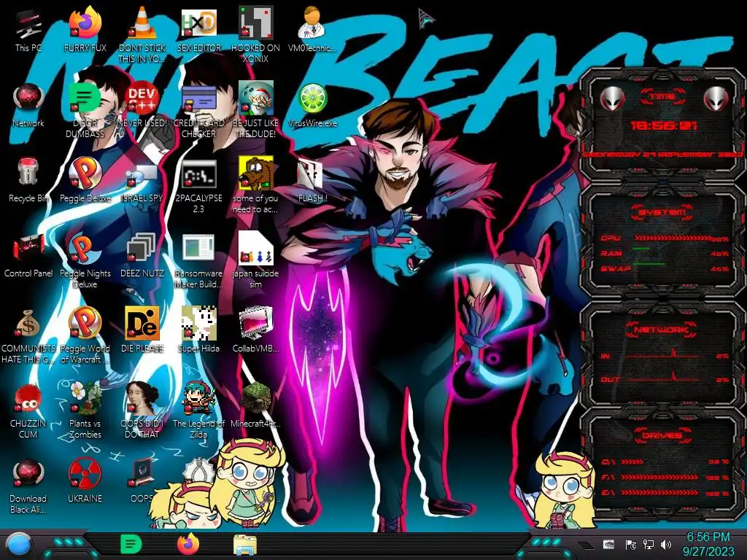Screen dimensions: 747x560
Task: Click the taskbar clock showing 6:56 PM
Action: (x=708, y=544)
